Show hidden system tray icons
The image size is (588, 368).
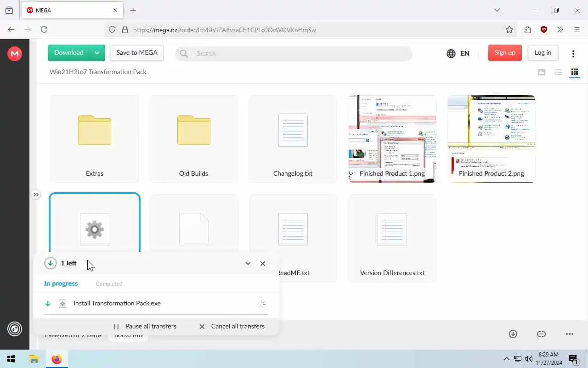507,359
